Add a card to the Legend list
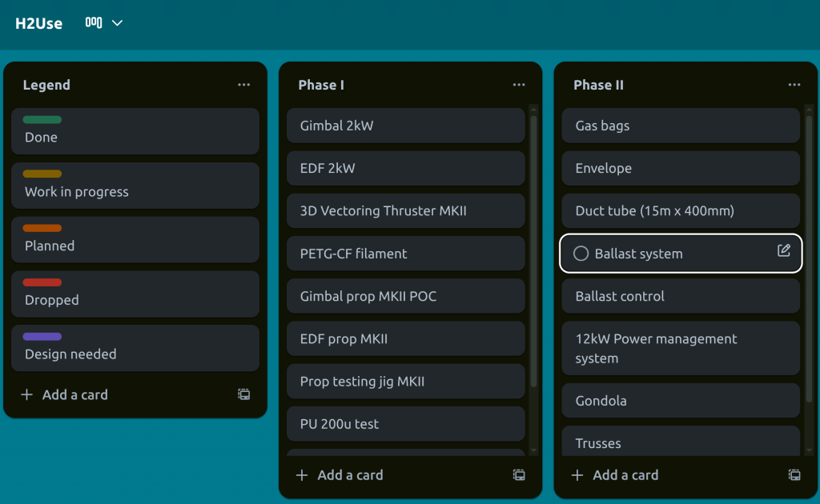 (64, 394)
